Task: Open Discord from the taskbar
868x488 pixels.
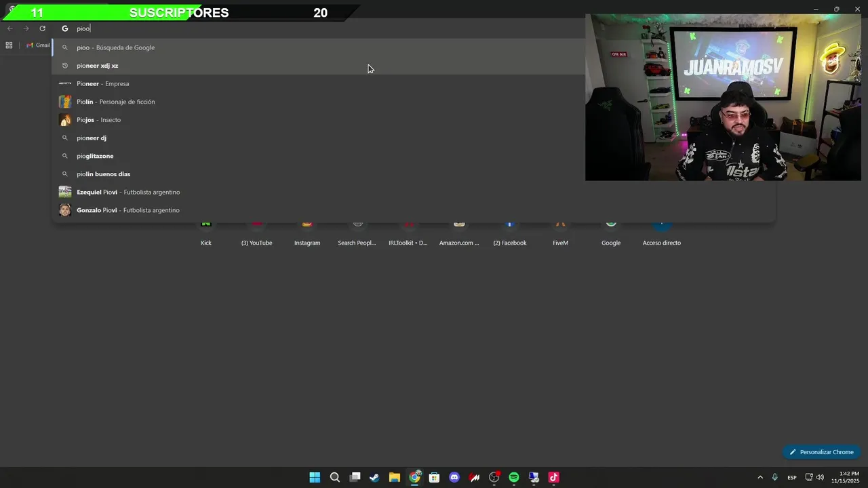Action: (454, 477)
